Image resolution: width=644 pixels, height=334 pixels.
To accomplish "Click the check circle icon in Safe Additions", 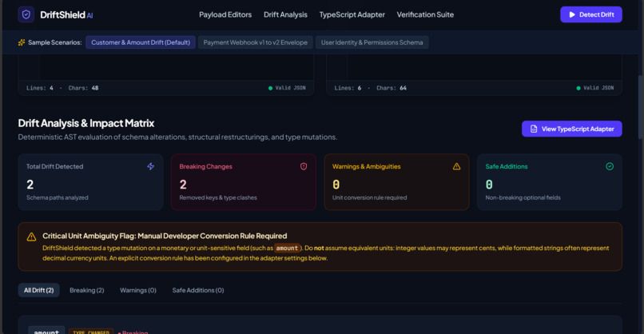I will click(x=610, y=166).
